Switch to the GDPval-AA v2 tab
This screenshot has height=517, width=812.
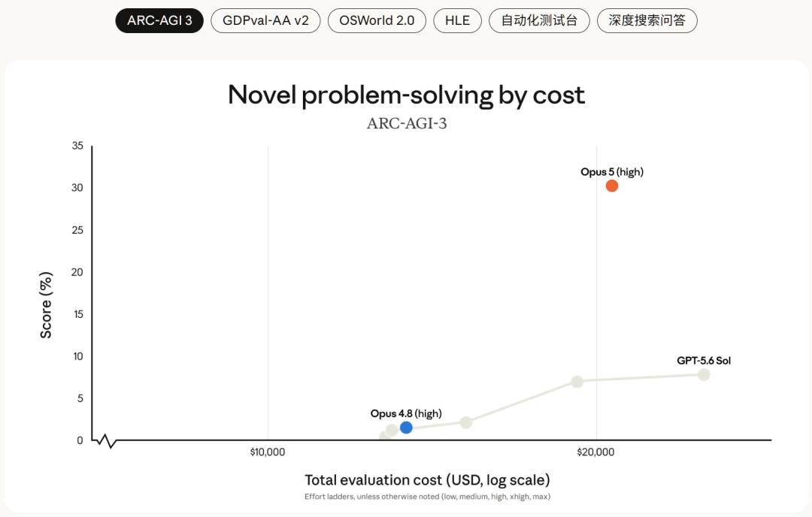point(265,21)
